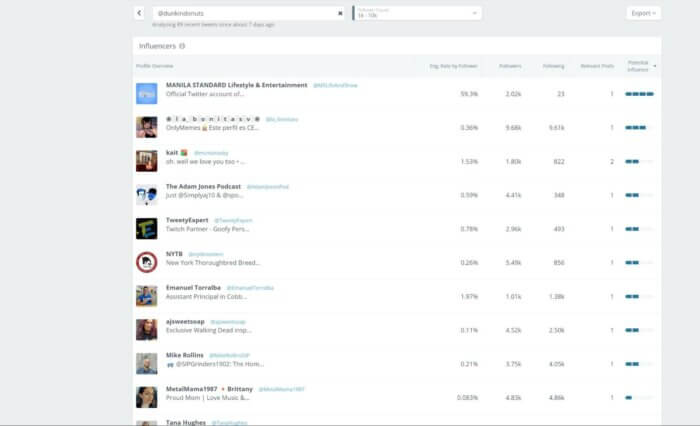Sort by the Followers column header
700x426 pixels.
(510, 66)
